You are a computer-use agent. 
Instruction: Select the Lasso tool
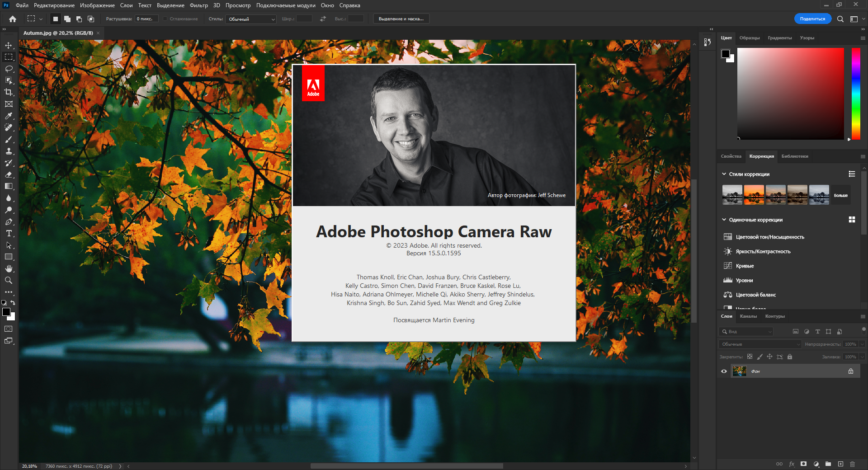tap(9, 69)
